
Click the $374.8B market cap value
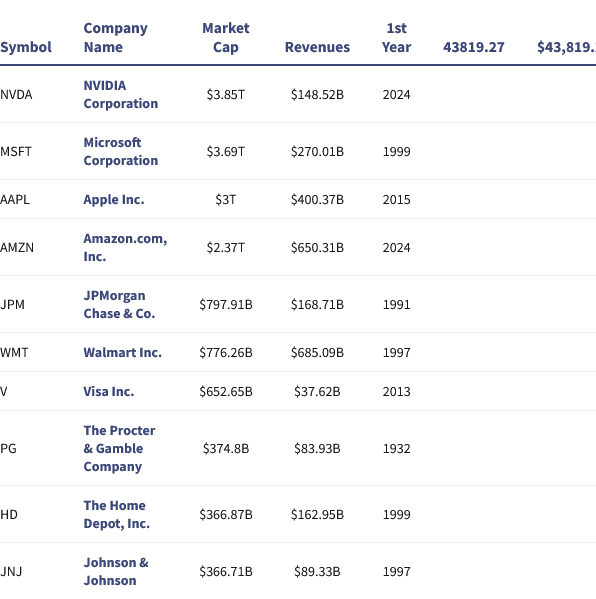226,448
